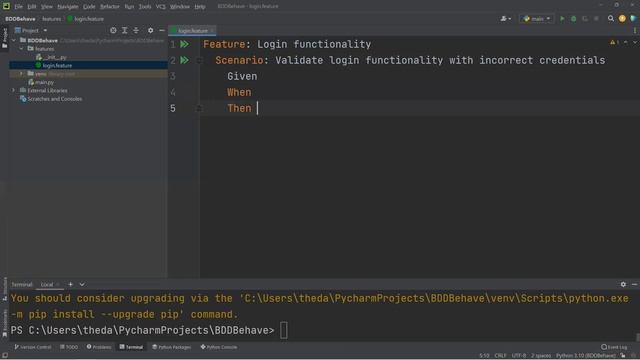Open the View menu
Screen dimensions: 640x360
pos(47,7)
